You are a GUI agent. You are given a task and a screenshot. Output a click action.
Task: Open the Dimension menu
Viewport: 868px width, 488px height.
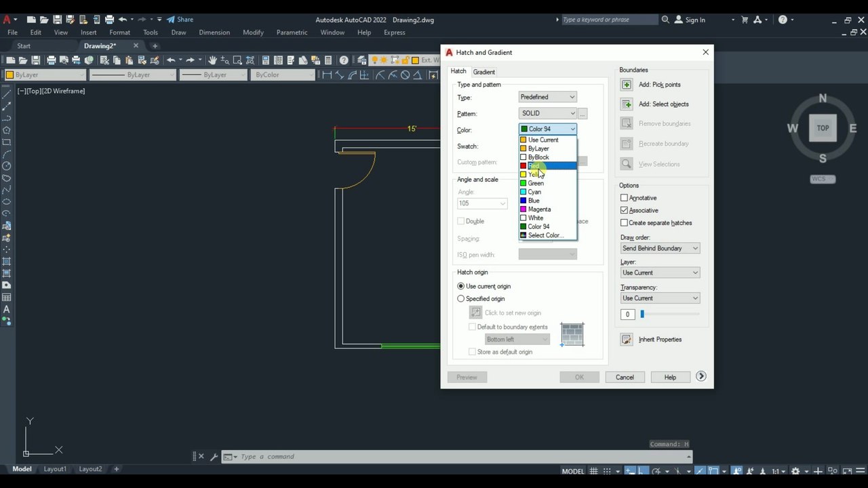coord(214,33)
